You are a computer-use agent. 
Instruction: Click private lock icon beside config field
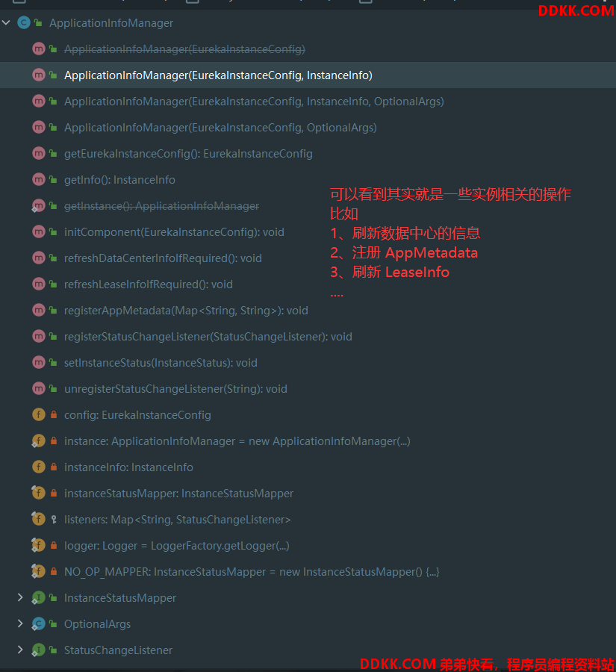coord(54,415)
